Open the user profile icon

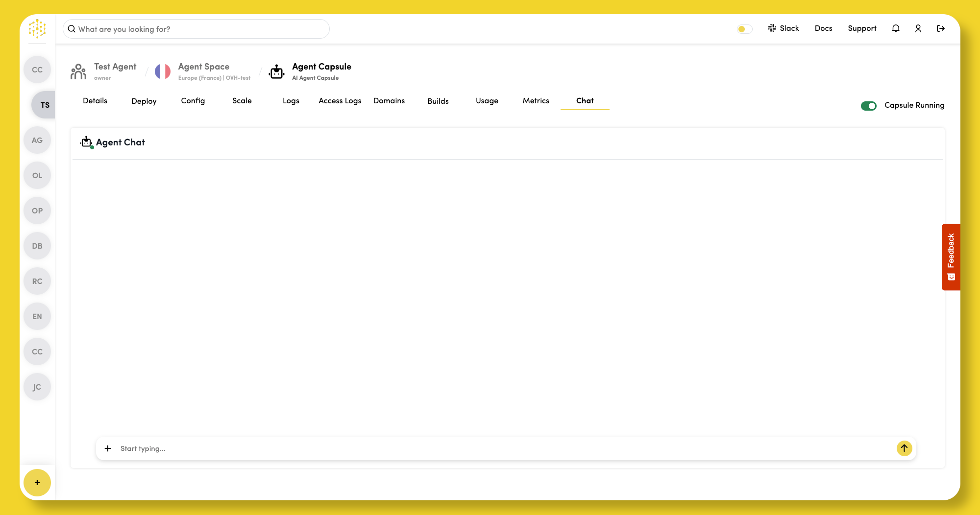tap(918, 28)
